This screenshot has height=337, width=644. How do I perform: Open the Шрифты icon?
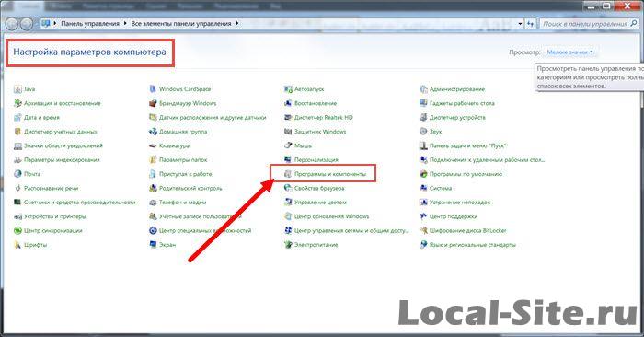pyautogui.click(x=17, y=245)
